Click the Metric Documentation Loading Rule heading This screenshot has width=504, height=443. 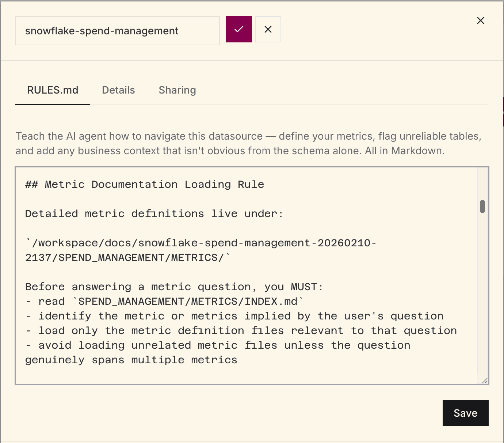point(144,184)
